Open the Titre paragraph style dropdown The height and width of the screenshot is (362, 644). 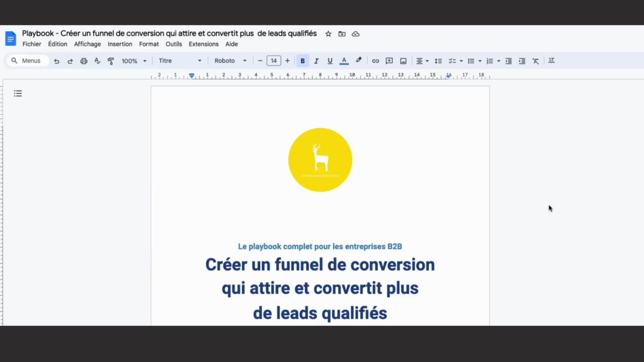coord(180,61)
